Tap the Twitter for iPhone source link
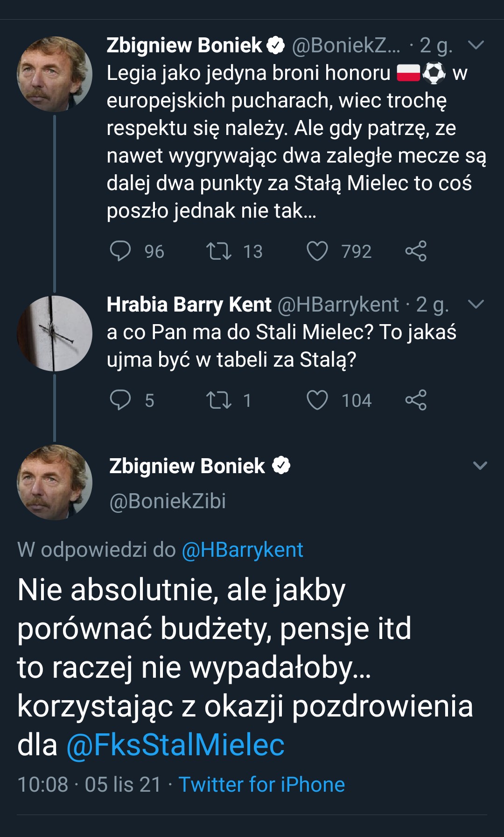The width and height of the screenshot is (504, 837). pyautogui.click(x=261, y=785)
